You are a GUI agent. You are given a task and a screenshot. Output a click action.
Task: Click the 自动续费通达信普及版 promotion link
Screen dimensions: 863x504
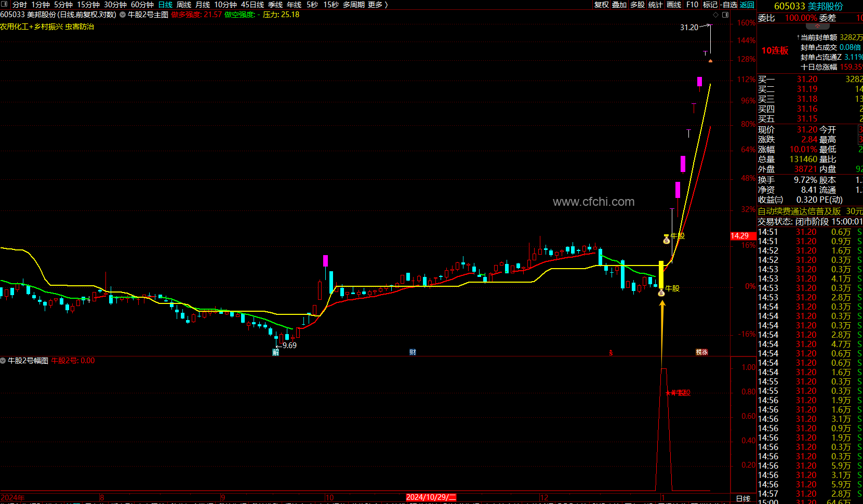(799, 211)
